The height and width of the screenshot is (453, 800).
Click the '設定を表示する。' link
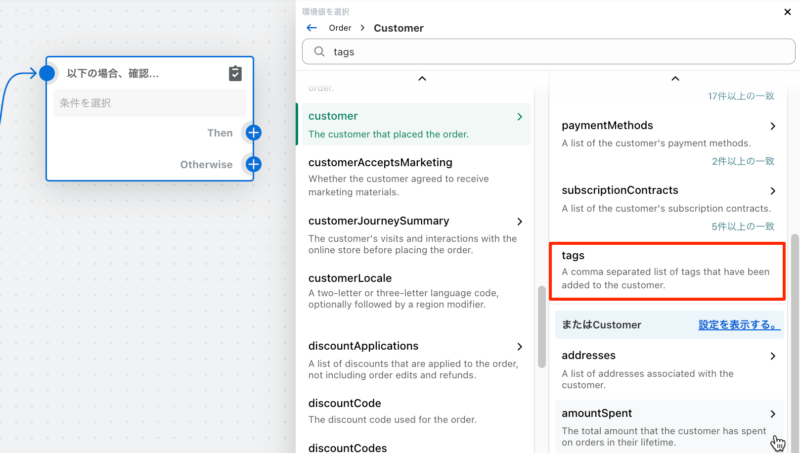tap(739, 325)
